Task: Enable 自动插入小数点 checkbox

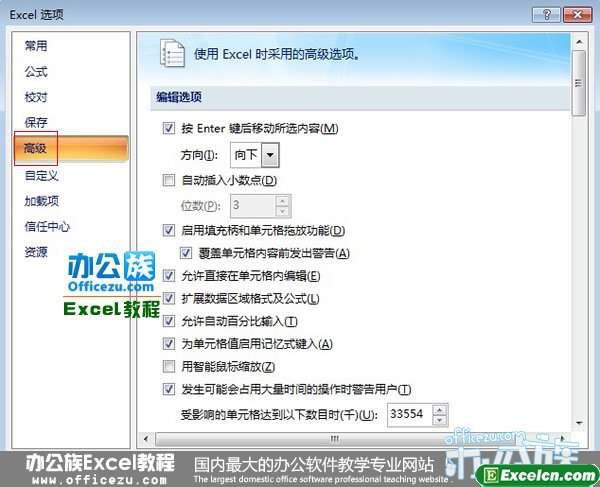Action: pos(169,180)
